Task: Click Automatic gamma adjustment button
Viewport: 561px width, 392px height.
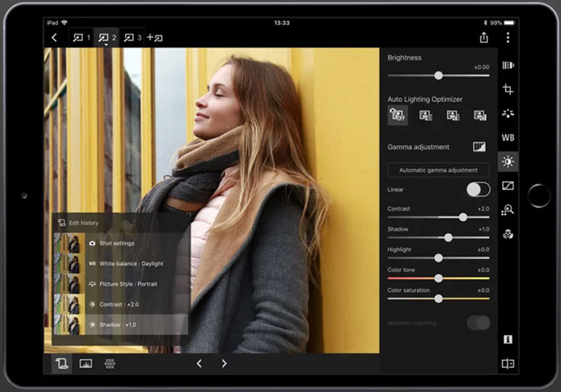Action: pyautogui.click(x=438, y=170)
